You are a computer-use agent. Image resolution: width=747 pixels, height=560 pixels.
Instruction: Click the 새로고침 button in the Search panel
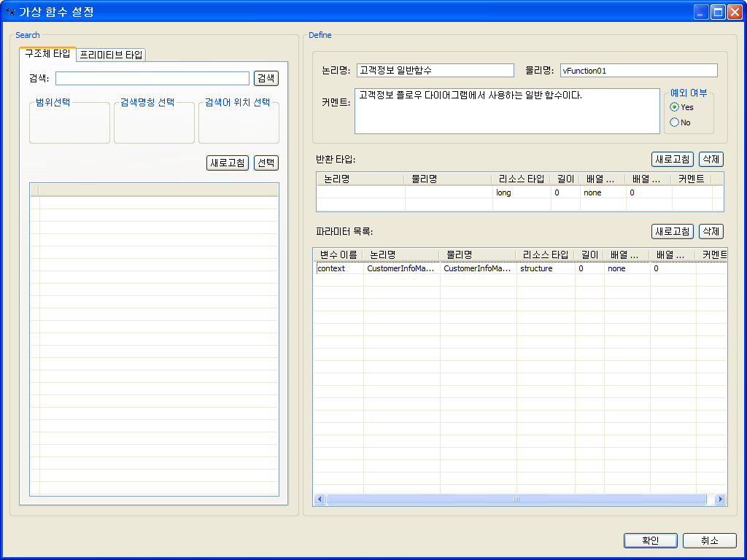point(227,163)
